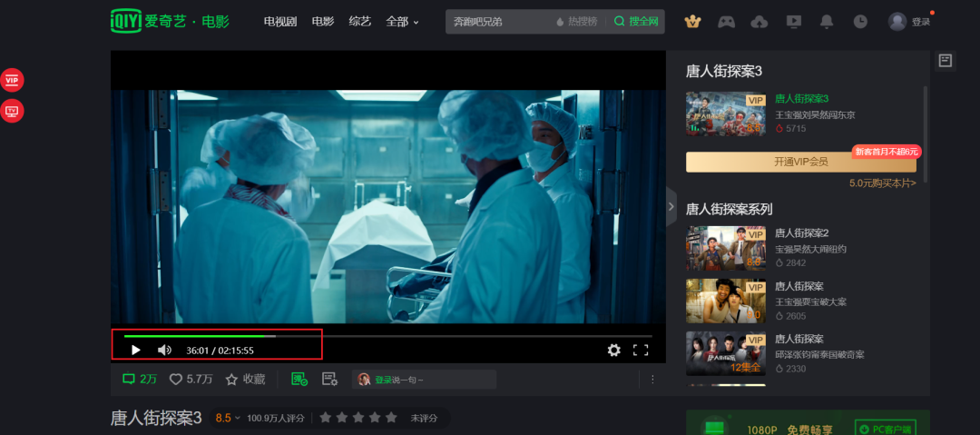Click the red TV side button

tap(12, 112)
